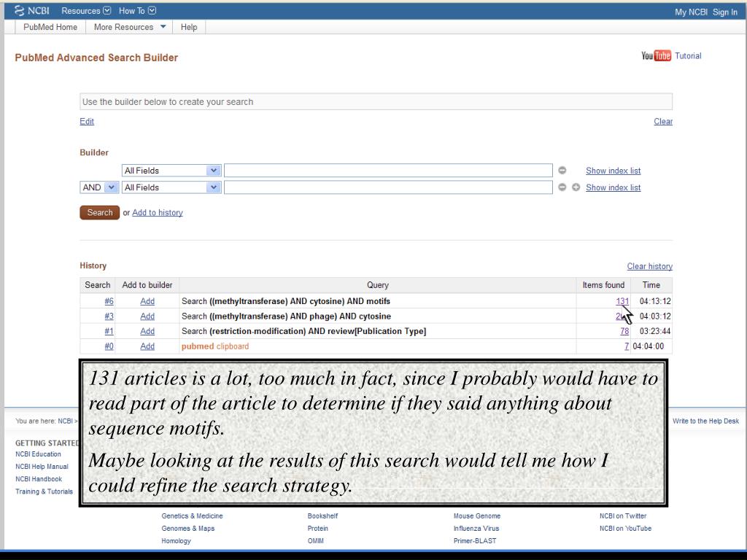
Task: Add a builder row with the plus icon
Action: coord(576,187)
